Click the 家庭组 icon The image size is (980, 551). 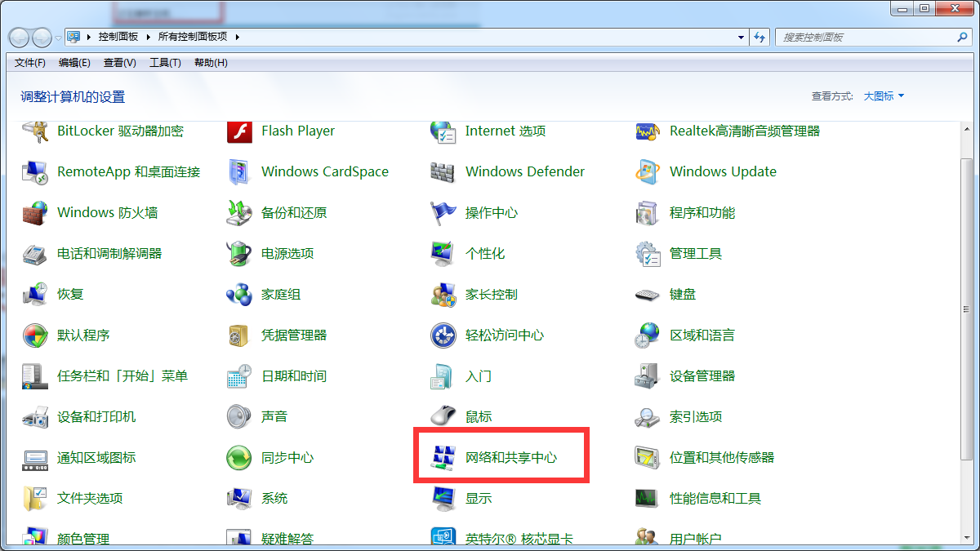tap(238, 295)
